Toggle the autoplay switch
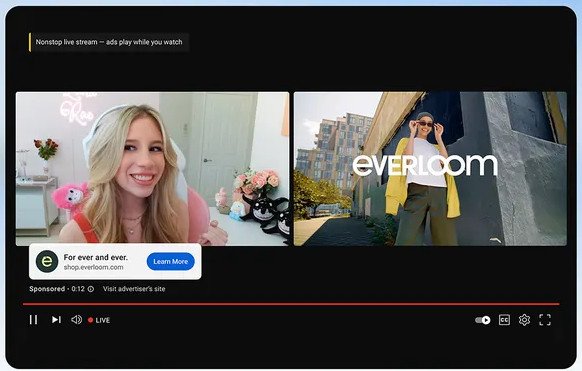 tap(483, 320)
